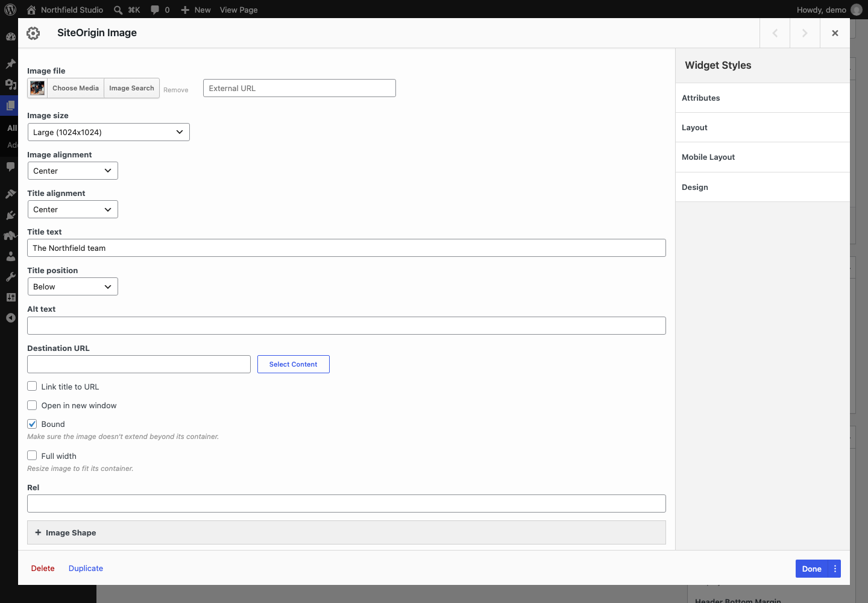Collapse the admin sidebar menu

click(x=10, y=318)
